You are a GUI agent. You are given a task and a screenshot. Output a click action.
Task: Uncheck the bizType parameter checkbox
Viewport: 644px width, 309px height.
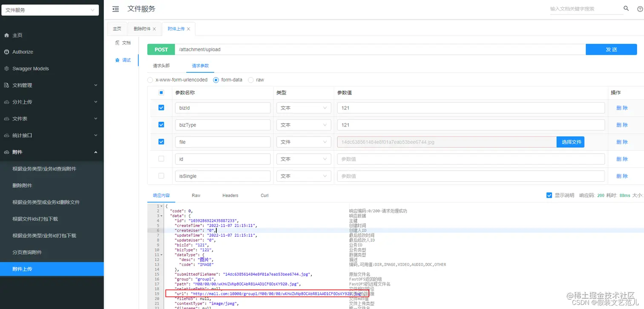(161, 125)
